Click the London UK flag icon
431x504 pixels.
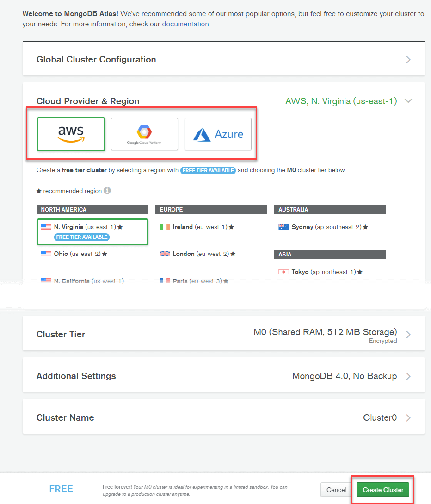[x=165, y=254]
